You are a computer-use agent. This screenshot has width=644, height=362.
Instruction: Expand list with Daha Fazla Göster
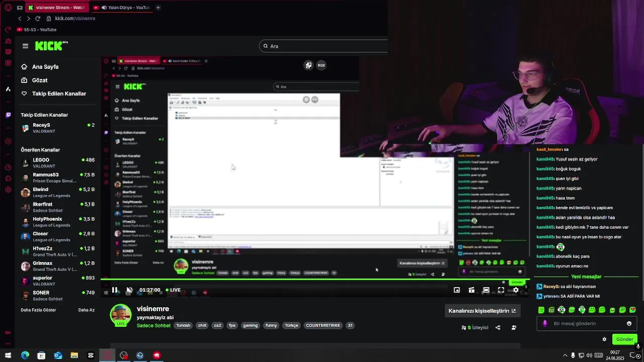[x=38, y=310]
